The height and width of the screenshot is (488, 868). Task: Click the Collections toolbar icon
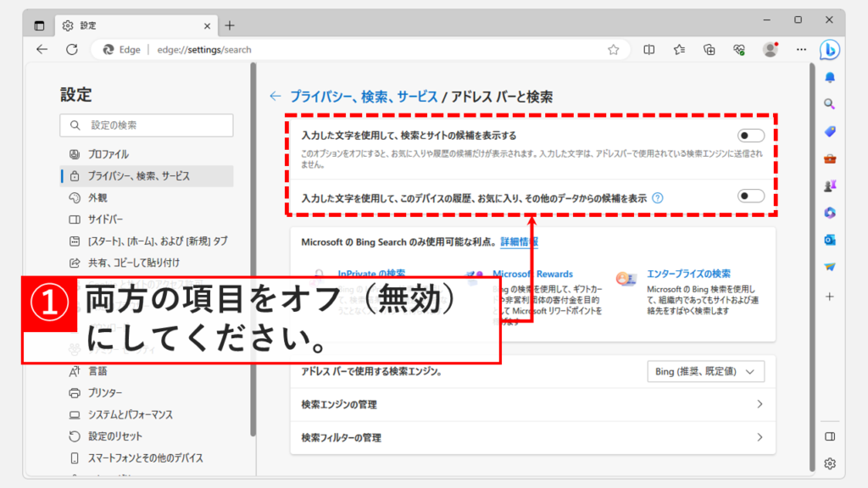[709, 50]
